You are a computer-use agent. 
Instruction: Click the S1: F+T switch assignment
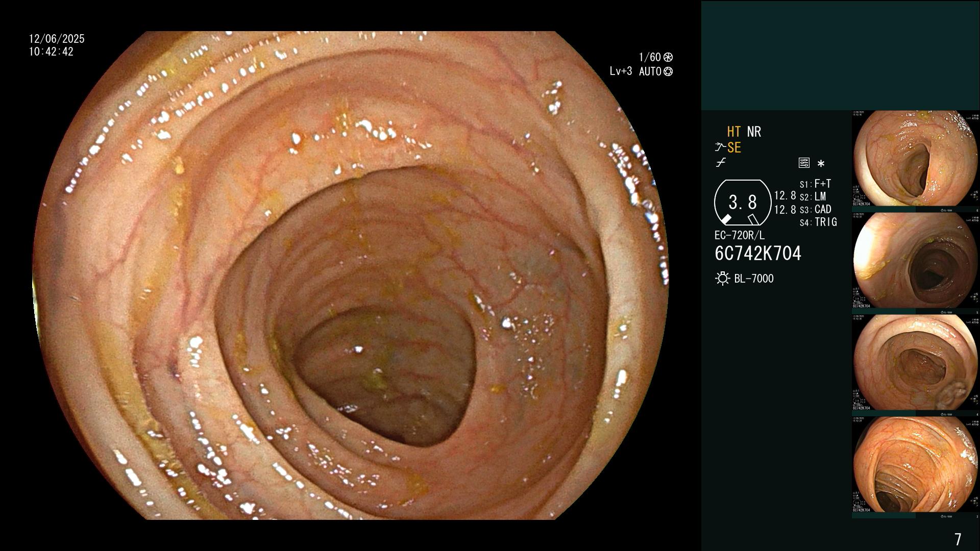[x=815, y=184]
